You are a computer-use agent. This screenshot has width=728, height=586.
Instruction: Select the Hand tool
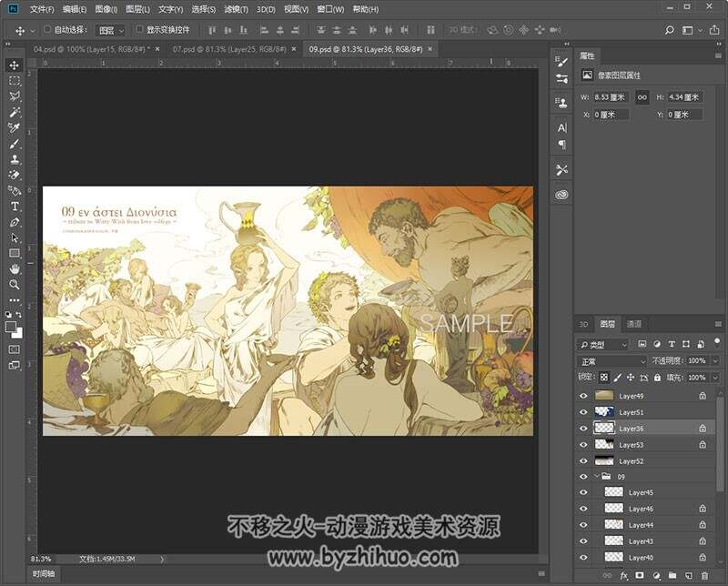point(15,268)
